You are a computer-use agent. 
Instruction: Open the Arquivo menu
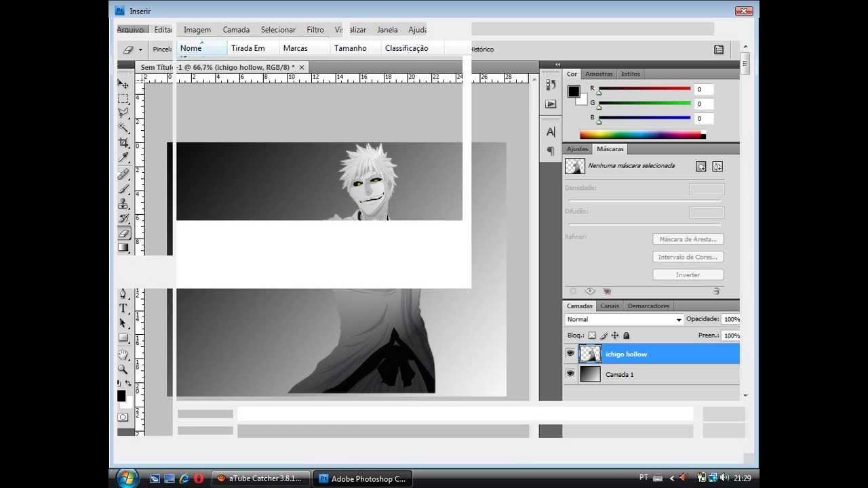pos(130,30)
